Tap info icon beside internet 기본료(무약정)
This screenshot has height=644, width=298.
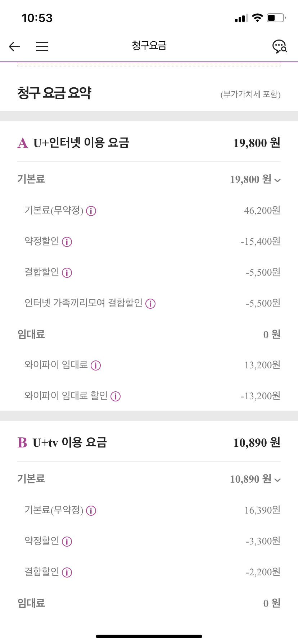point(91,211)
